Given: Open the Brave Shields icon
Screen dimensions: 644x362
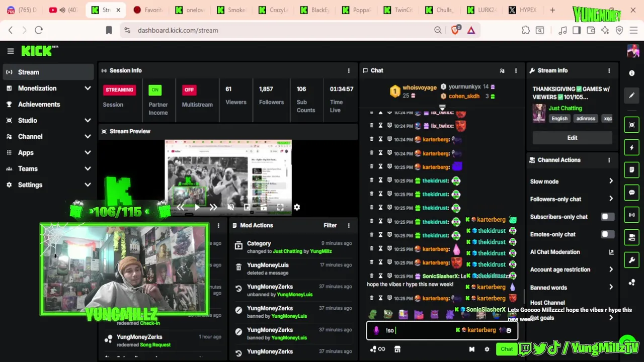Looking at the screenshot, I should pyautogui.click(x=455, y=30).
